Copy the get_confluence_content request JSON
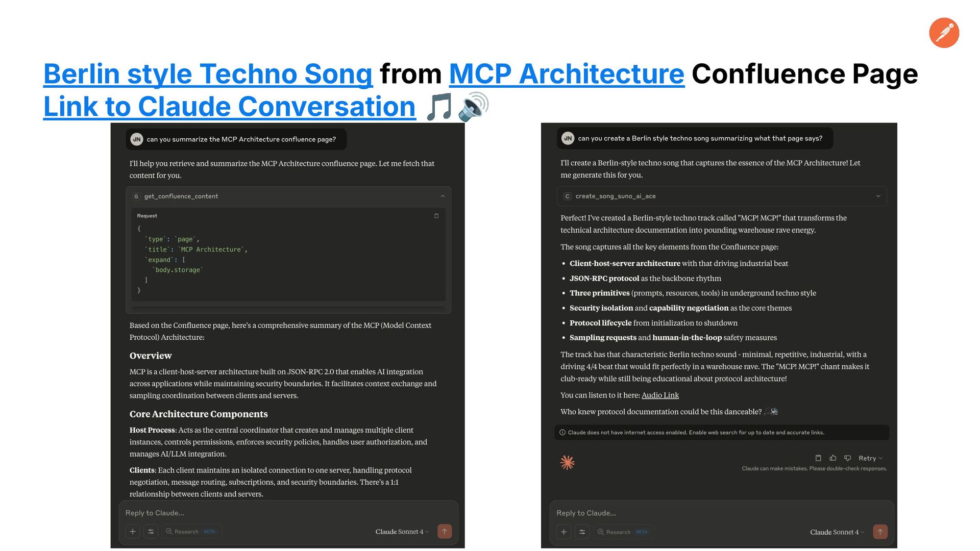This screenshot has height=551, width=980. (436, 216)
